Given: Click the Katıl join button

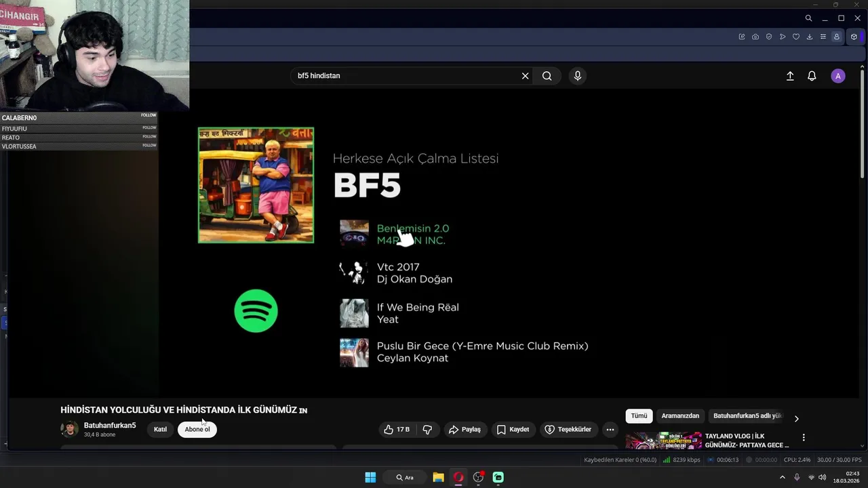Looking at the screenshot, I should [x=160, y=429].
